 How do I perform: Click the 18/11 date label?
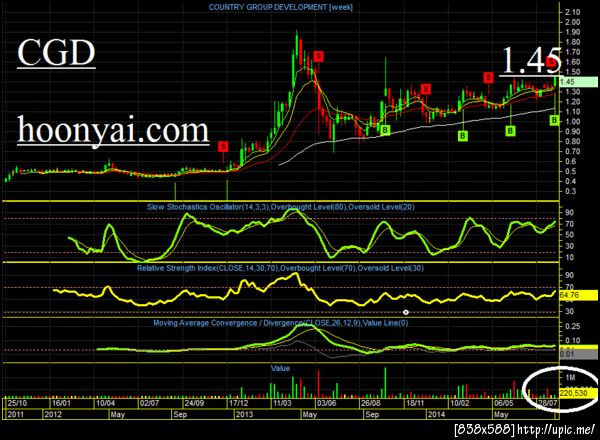[415, 403]
